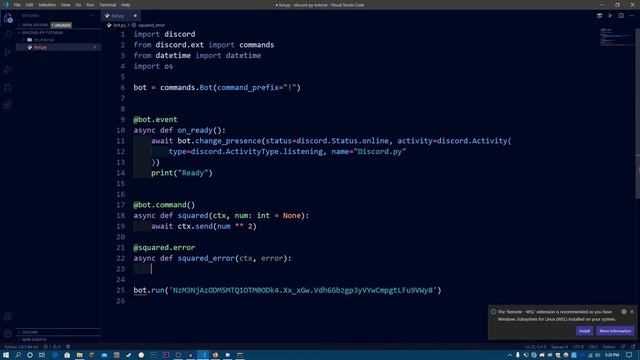Dismiss the Remote WSL notification
This screenshot has height=360, width=640.
click(x=632, y=312)
